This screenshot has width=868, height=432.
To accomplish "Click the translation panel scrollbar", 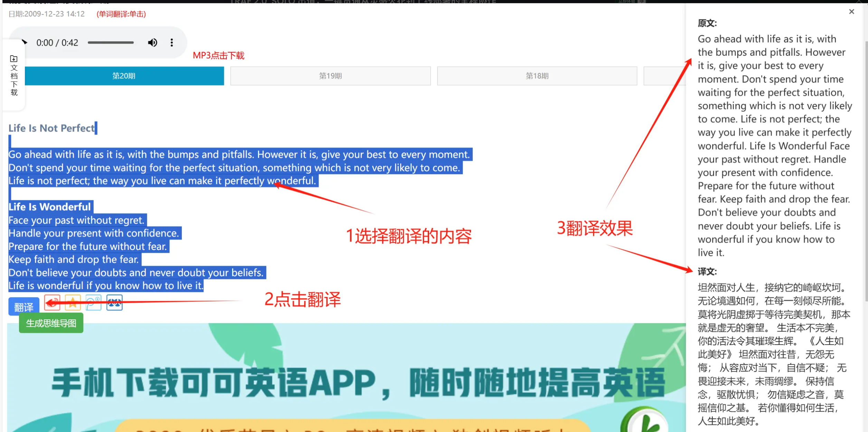I will coord(866,173).
